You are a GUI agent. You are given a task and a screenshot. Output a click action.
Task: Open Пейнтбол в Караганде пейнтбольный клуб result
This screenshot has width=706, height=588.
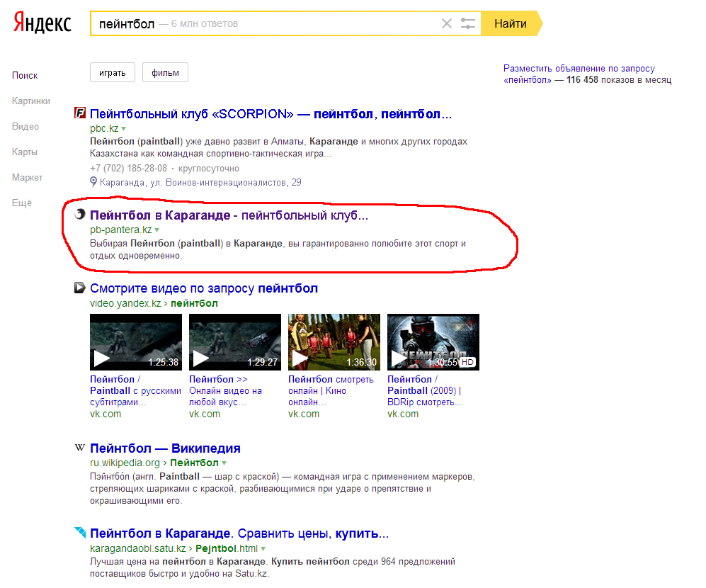[229, 215]
